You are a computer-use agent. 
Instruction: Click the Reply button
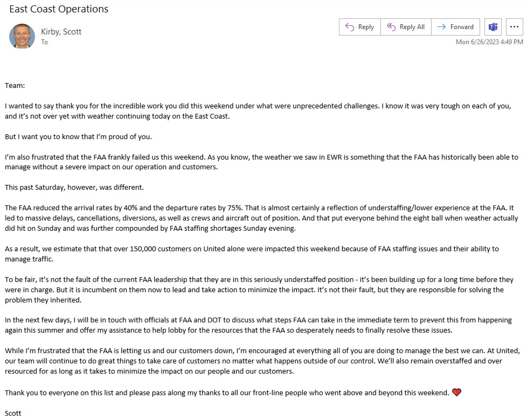tap(360, 27)
